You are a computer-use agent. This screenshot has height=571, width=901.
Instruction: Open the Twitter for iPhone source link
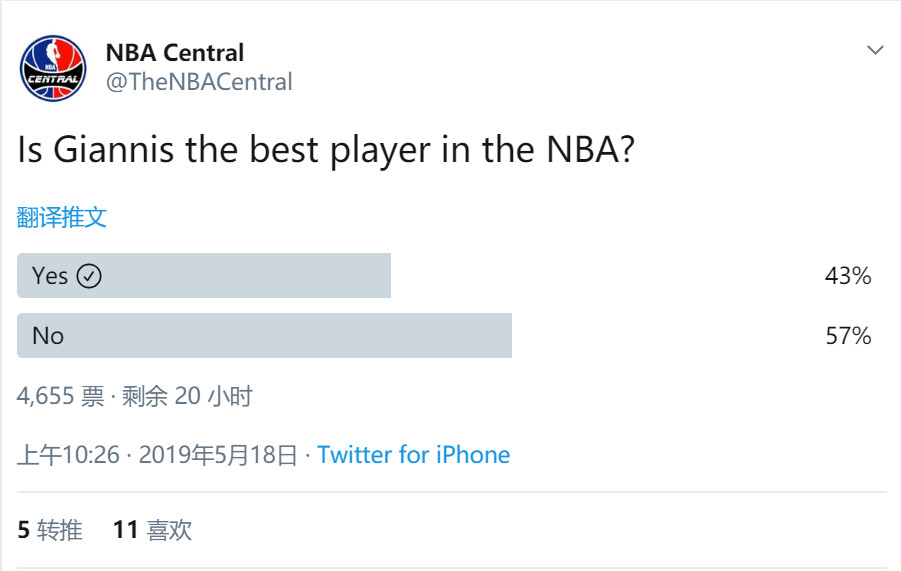413,455
